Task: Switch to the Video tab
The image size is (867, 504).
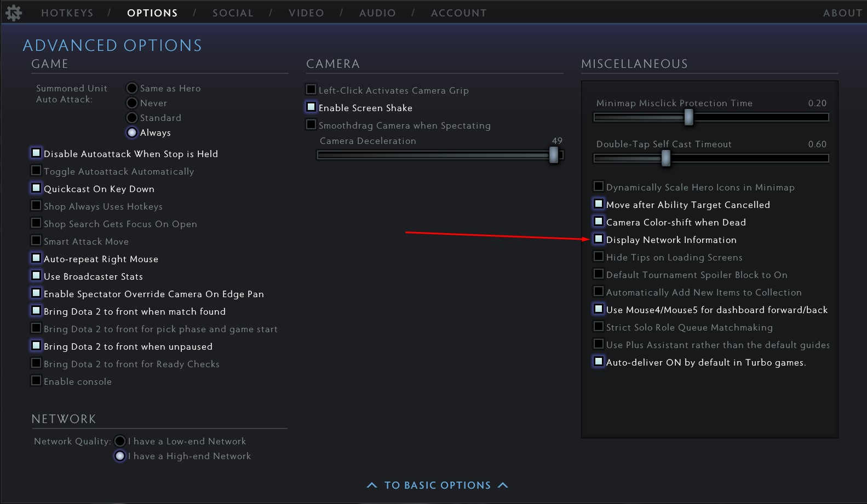Action: click(306, 13)
